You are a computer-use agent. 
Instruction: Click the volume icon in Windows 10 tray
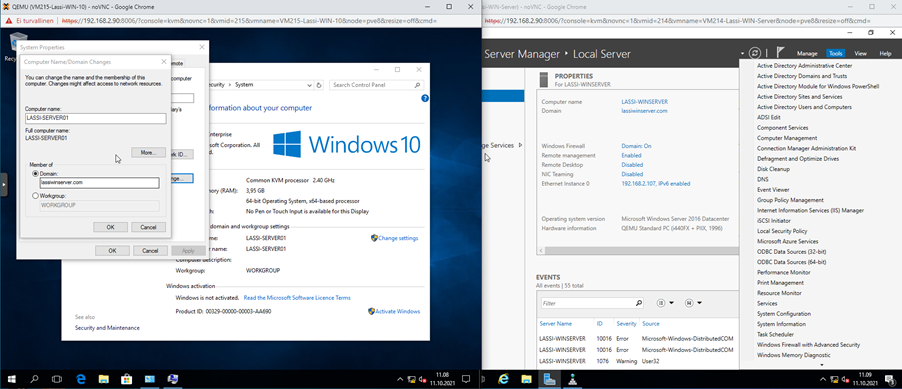(422, 379)
